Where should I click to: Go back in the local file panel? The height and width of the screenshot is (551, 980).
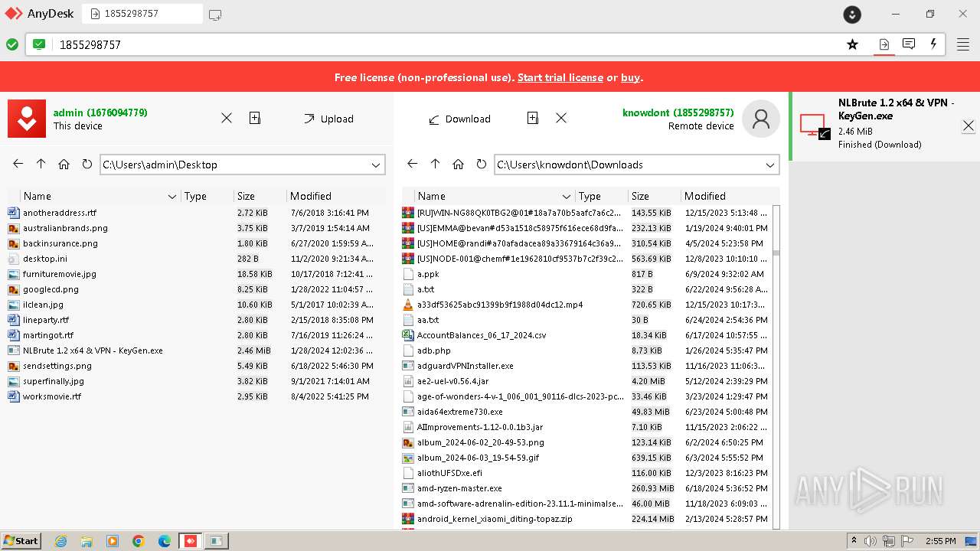[18, 164]
